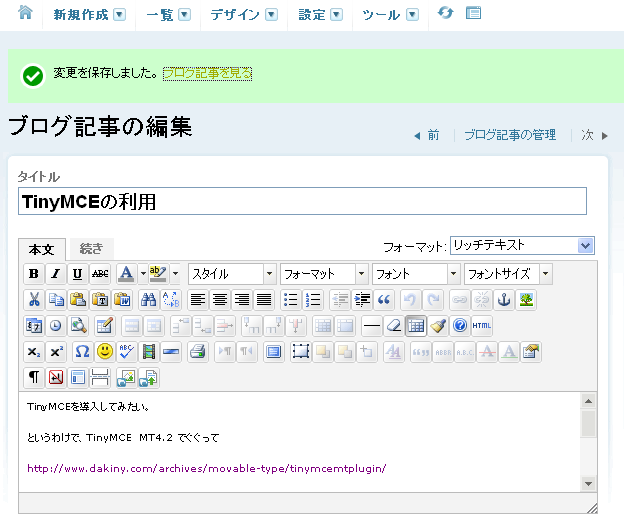Click Find and Replace icon
This screenshot has width=624, height=523.
[x=171, y=300]
